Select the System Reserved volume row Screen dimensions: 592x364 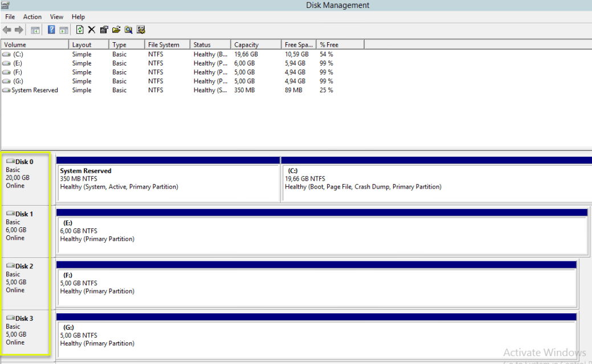pyautogui.click(x=34, y=90)
